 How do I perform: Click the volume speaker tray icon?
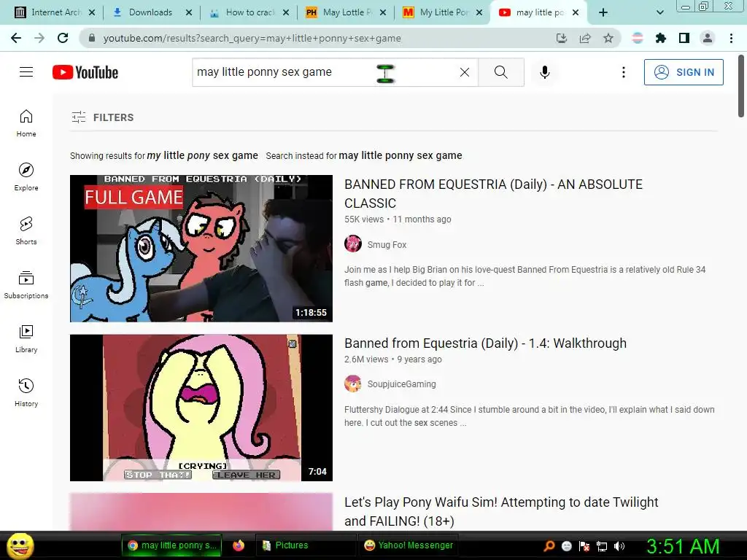pyautogui.click(x=619, y=546)
